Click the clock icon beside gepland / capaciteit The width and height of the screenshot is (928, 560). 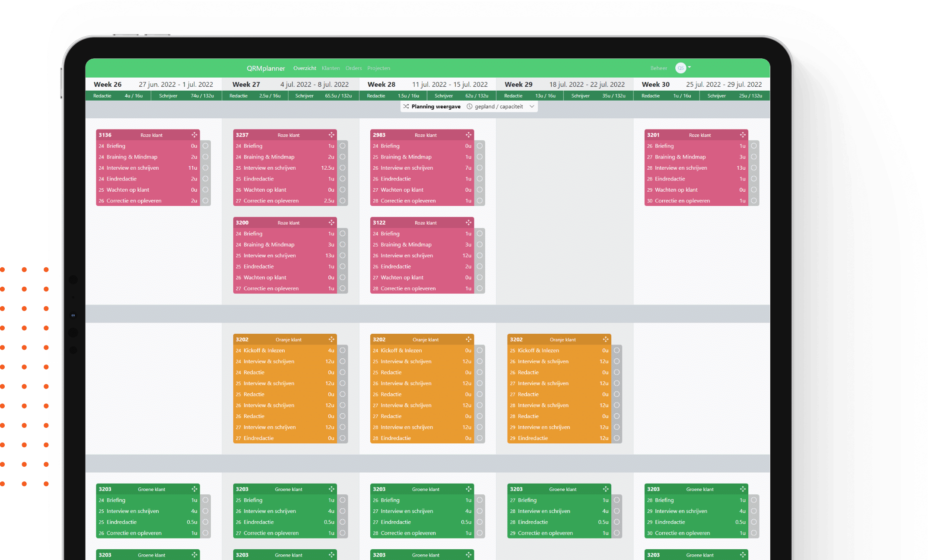469,107
